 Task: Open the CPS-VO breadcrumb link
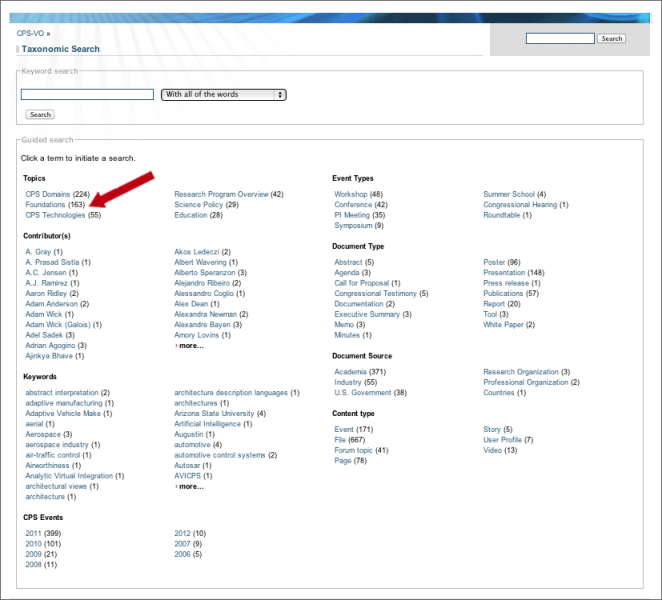click(x=30, y=34)
